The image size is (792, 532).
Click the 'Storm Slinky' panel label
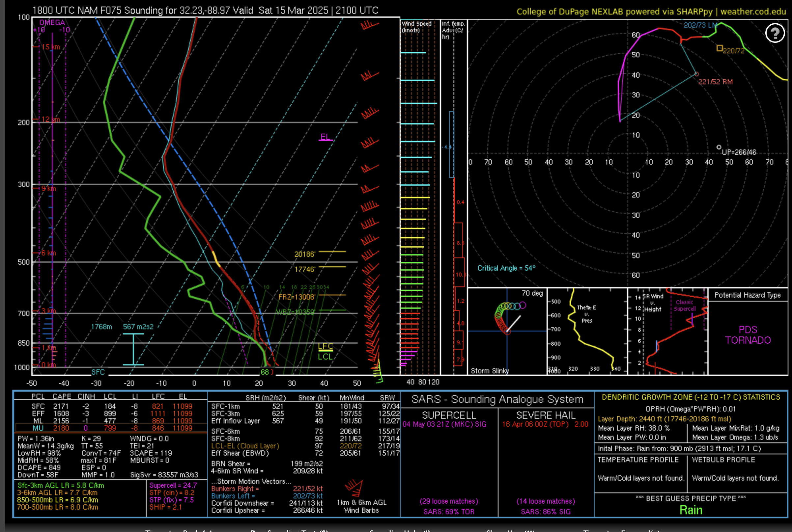click(490, 371)
